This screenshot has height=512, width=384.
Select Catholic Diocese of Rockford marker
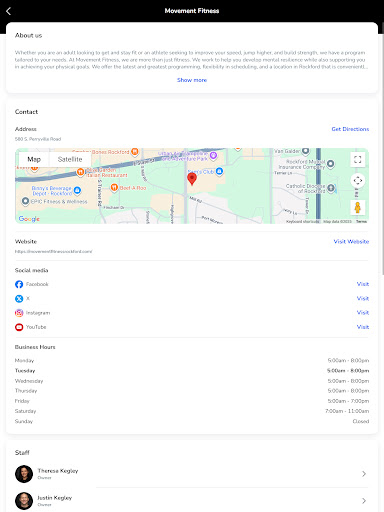(x=331, y=188)
